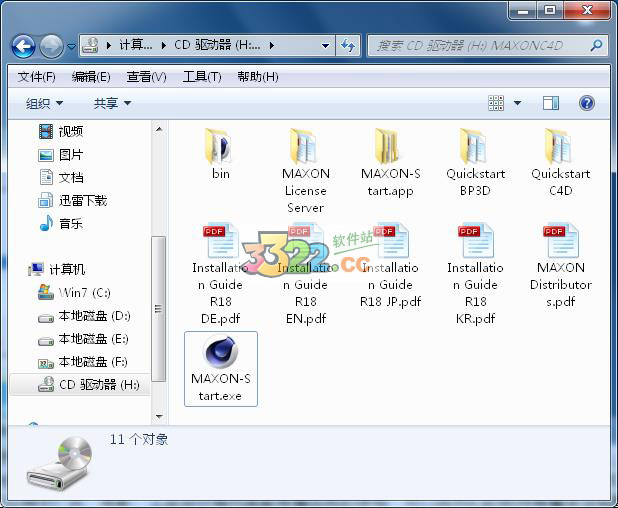618x508 pixels.
Task: Select 本地磁盘 (F:) drive
Action: point(83,362)
